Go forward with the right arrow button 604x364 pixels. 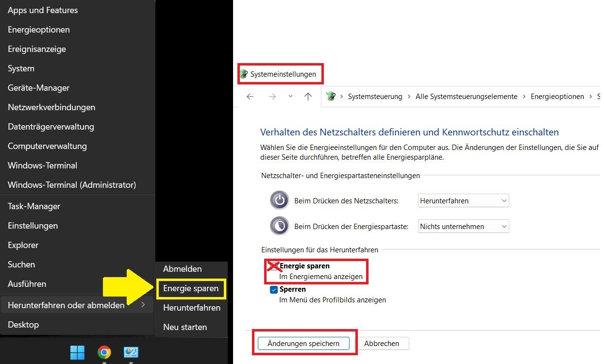click(x=272, y=97)
